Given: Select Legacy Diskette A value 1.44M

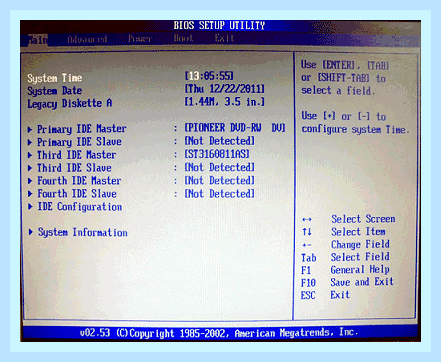Looking at the screenshot, I should [x=224, y=102].
